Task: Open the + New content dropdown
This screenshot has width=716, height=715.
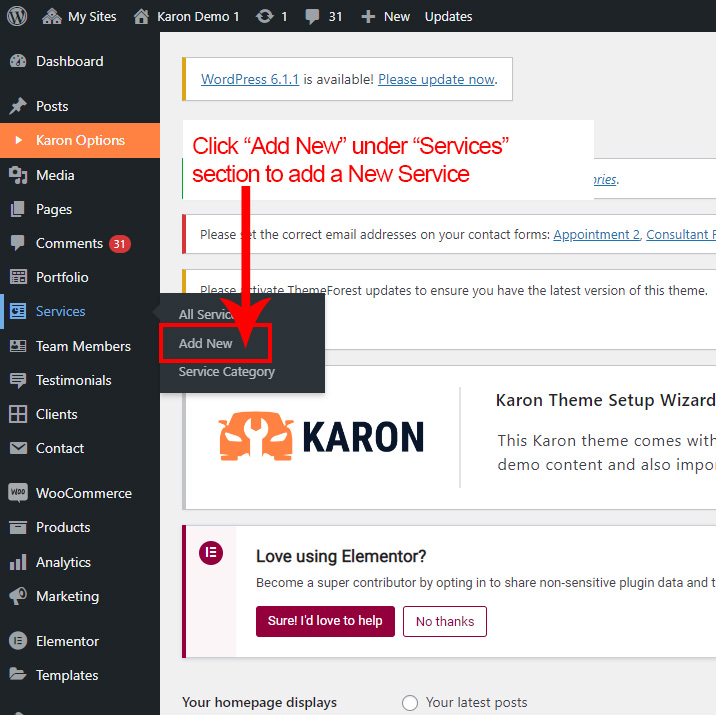Action: (x=385, y=16)
